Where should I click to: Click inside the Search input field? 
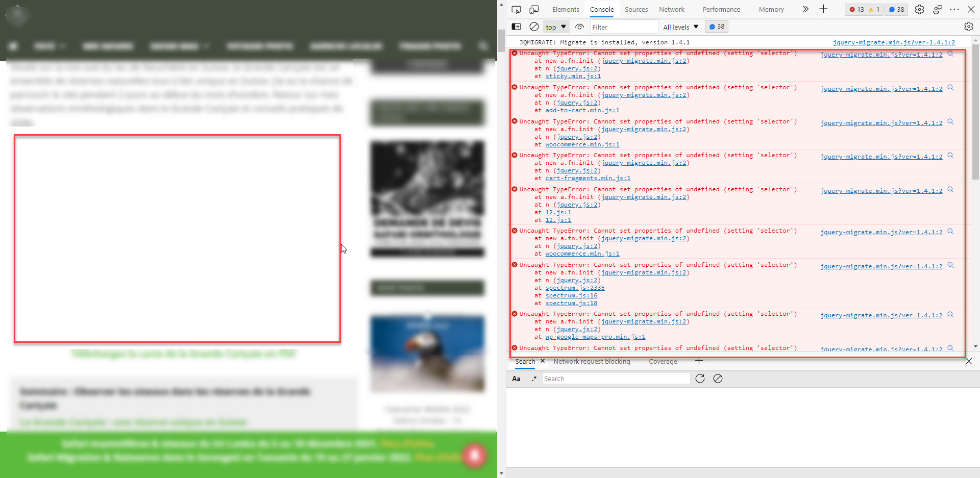pyautogui.click(x=615, y=379)
